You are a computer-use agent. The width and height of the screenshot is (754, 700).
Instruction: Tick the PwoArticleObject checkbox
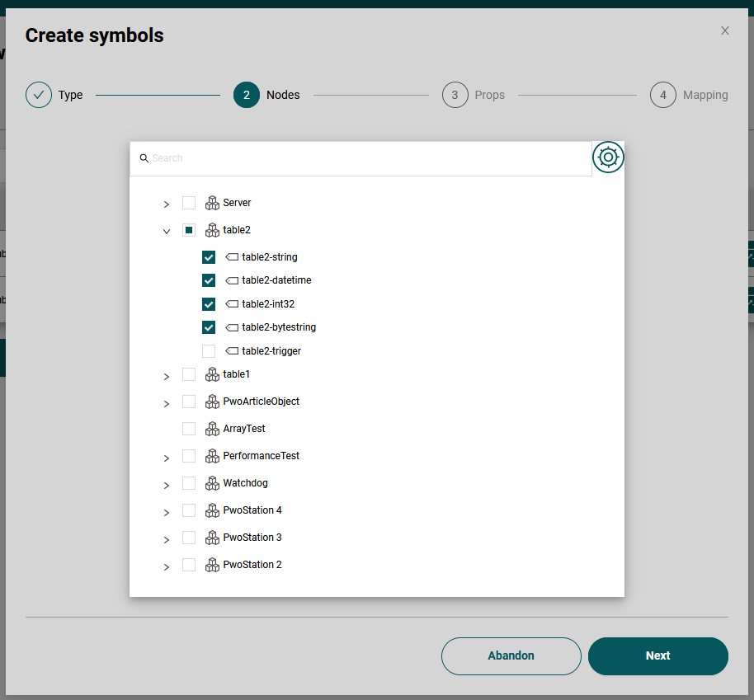click(x=189, y=402)
